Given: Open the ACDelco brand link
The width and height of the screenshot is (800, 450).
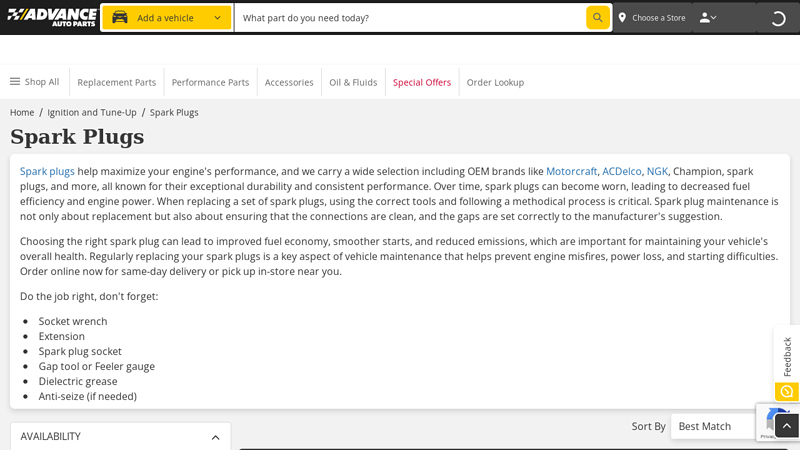Looking at the screenshot, I should (621, 171).
